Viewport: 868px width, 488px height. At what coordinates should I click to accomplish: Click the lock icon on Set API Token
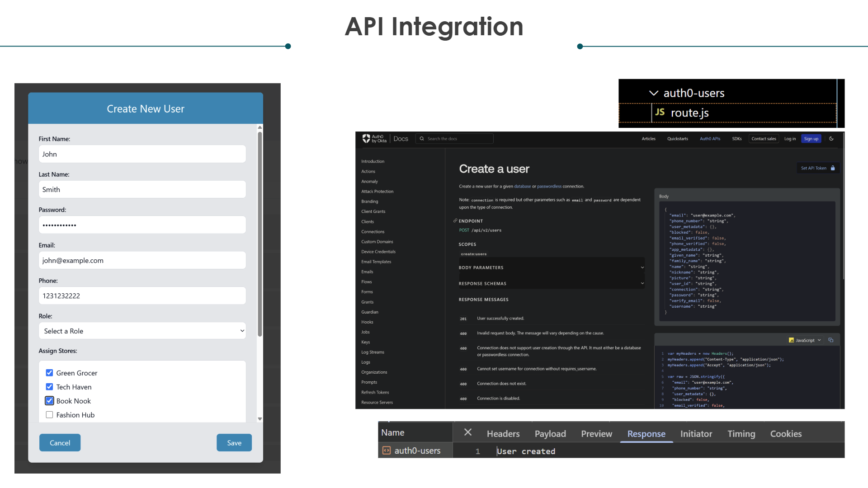[833, 168]
